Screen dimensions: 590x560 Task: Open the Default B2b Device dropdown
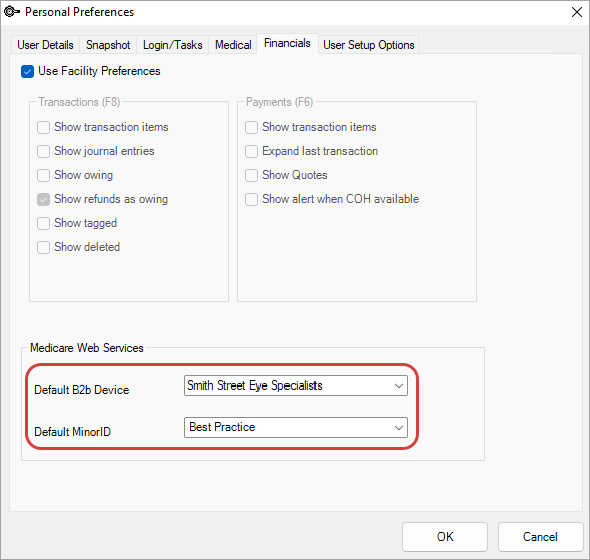click(296, 385)
